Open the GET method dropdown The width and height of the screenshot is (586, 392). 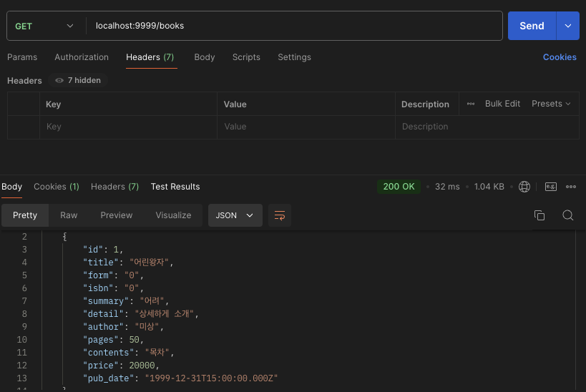pyautogui.click(x=44, y=26)
